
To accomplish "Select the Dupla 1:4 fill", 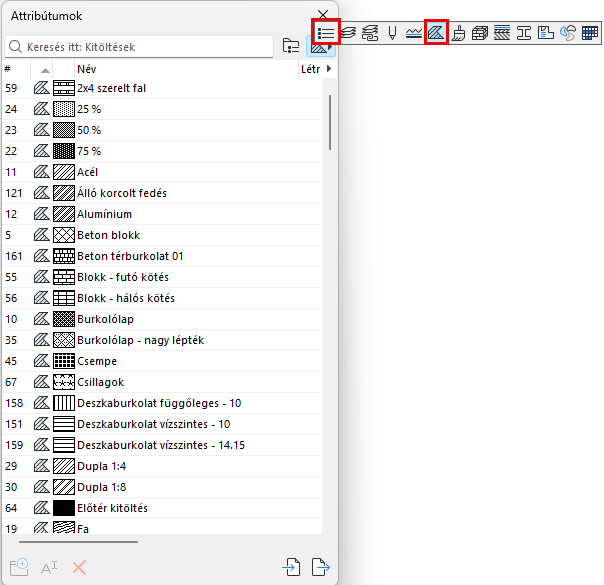I will 162,466.
